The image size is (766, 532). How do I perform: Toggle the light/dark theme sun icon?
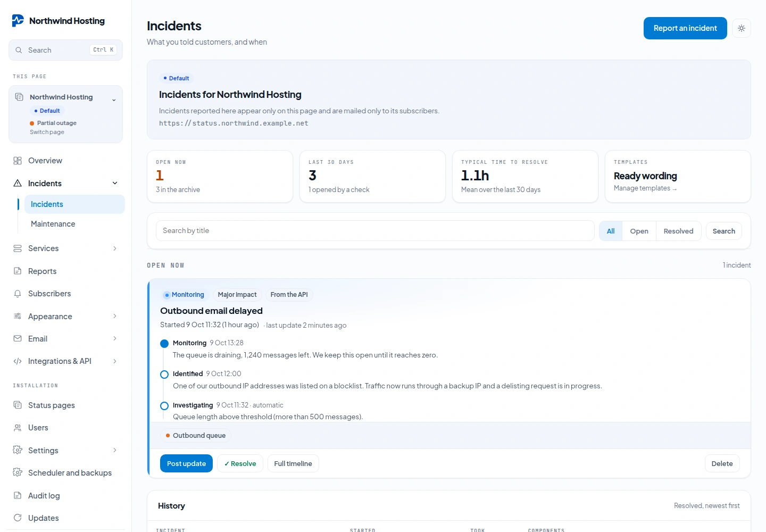click(742, 28)
